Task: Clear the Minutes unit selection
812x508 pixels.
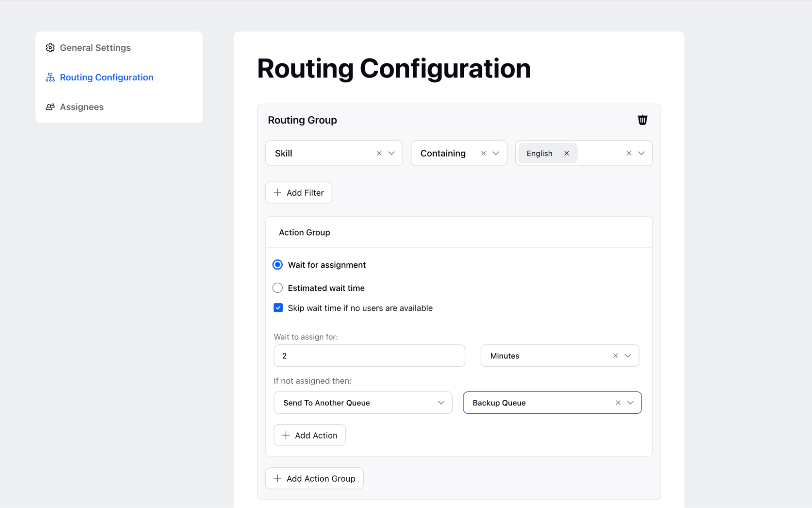Action: point(615,356)
